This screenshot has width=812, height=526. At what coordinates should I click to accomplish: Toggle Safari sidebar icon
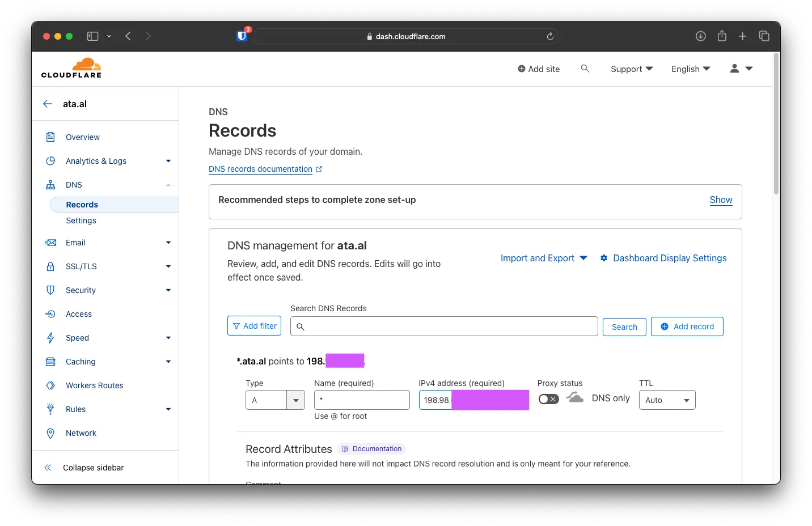pyautogui.click(x=93, y=36)
